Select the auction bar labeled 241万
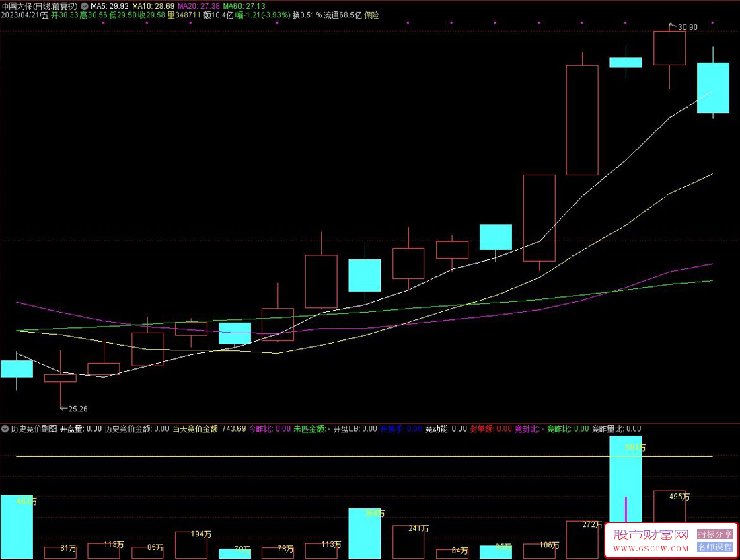The height and width of the screenshot is (560, 740). 408,542
